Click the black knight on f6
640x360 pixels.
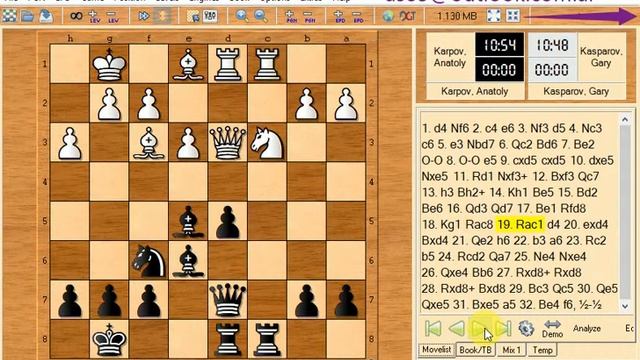tap(149, 260)
